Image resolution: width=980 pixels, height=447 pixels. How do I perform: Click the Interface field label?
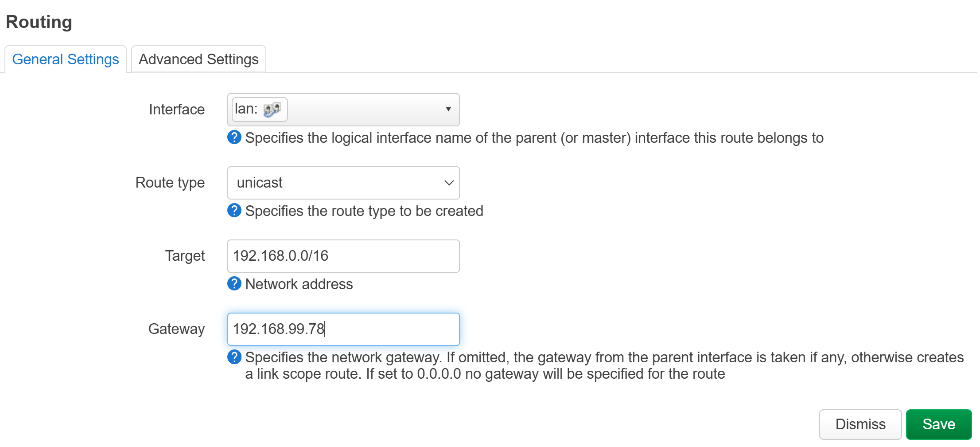click(x=177, y=110)
